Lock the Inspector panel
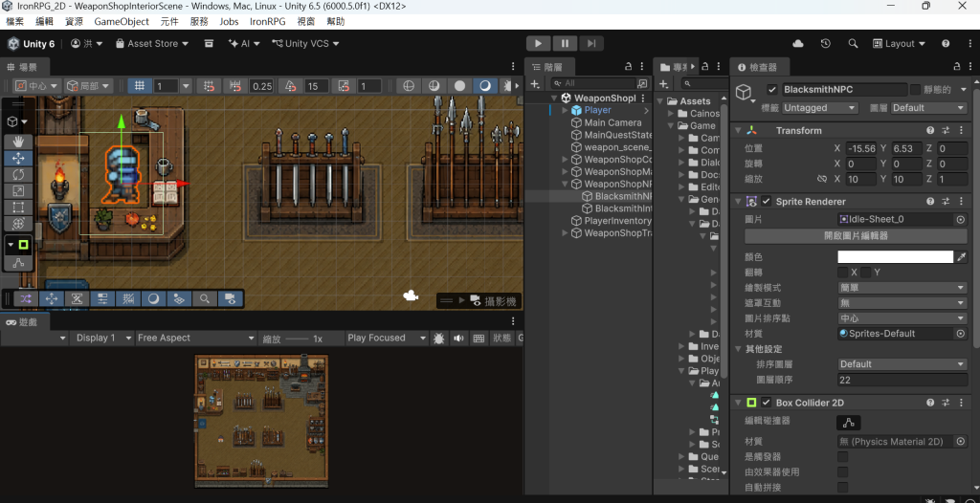 (957, 67)
